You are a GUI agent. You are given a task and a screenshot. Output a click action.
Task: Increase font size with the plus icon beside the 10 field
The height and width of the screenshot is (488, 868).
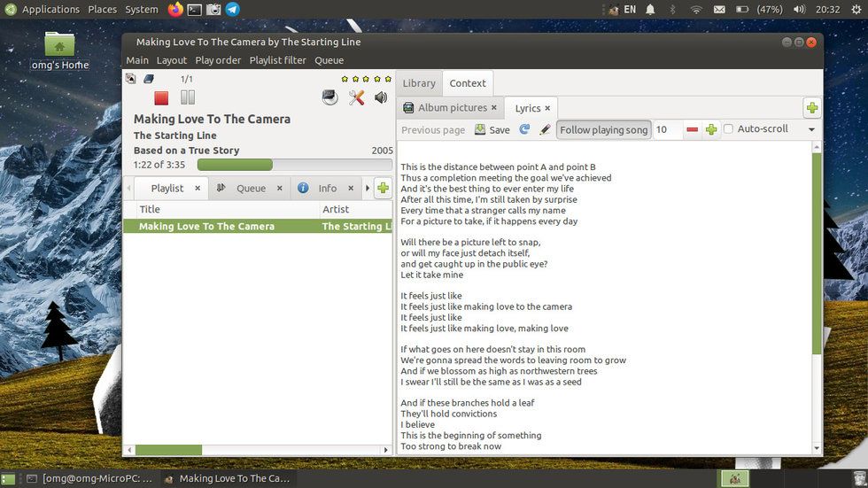tap(711, 130)
